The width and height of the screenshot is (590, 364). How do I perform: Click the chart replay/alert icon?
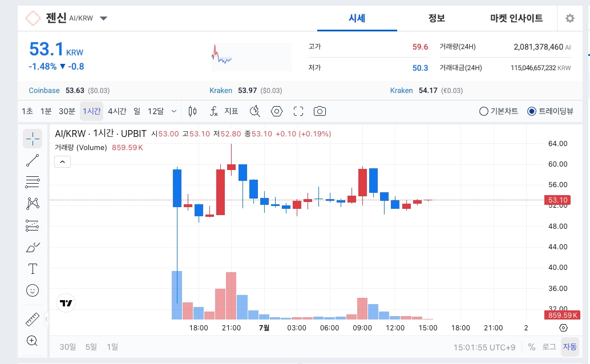[254, 111]
